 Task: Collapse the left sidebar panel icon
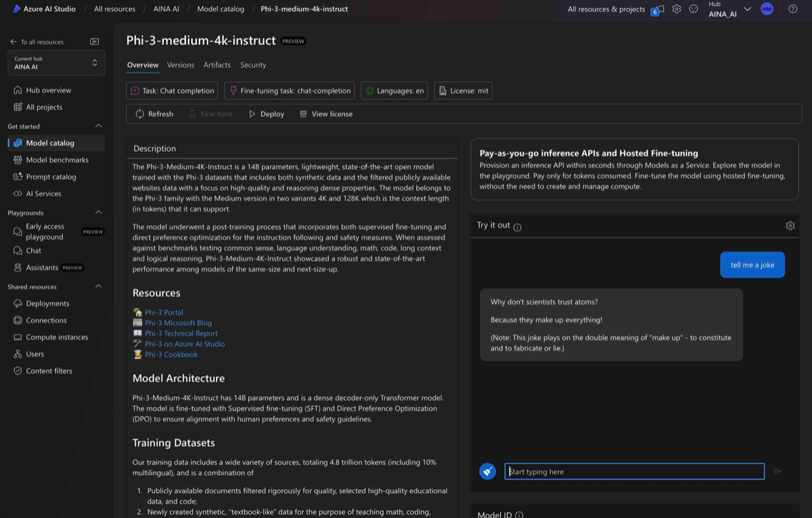point(95,42)
